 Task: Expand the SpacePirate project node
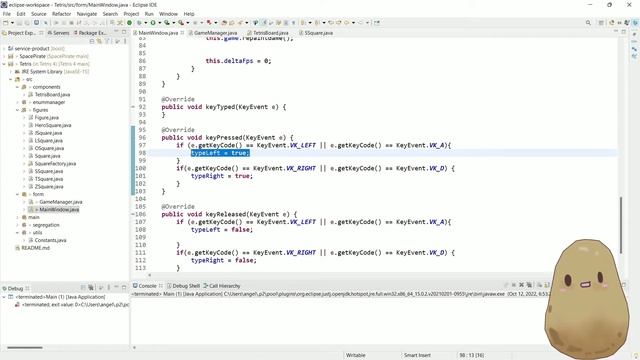4,56
